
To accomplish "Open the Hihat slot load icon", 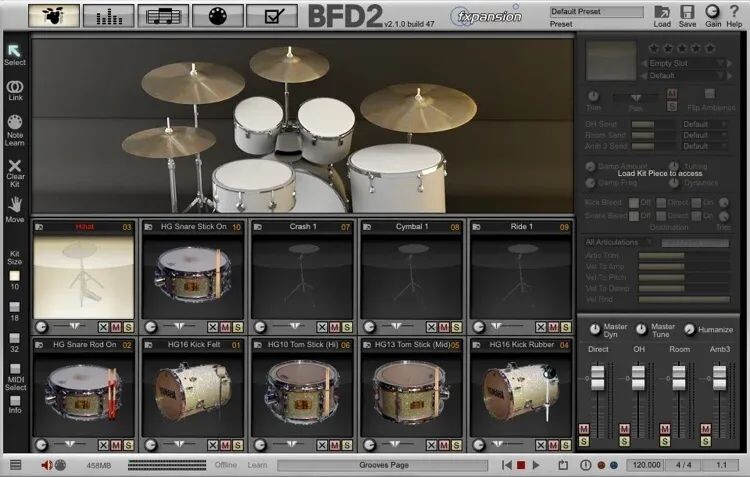I will coord(39,227).
